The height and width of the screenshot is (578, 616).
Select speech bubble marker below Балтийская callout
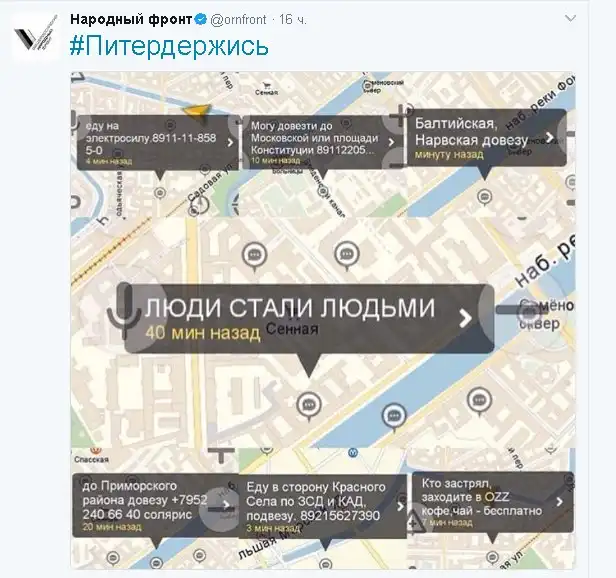click(485, 197)
